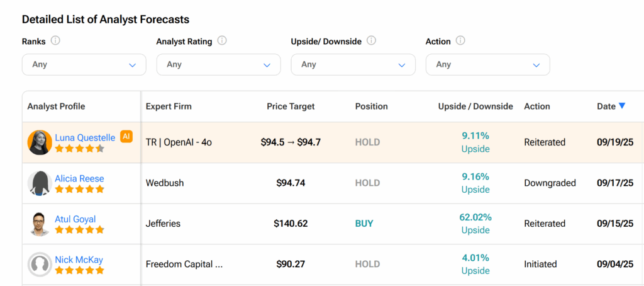
Task: Open Nick McKay's analyst profile
Action: [79, 260]
